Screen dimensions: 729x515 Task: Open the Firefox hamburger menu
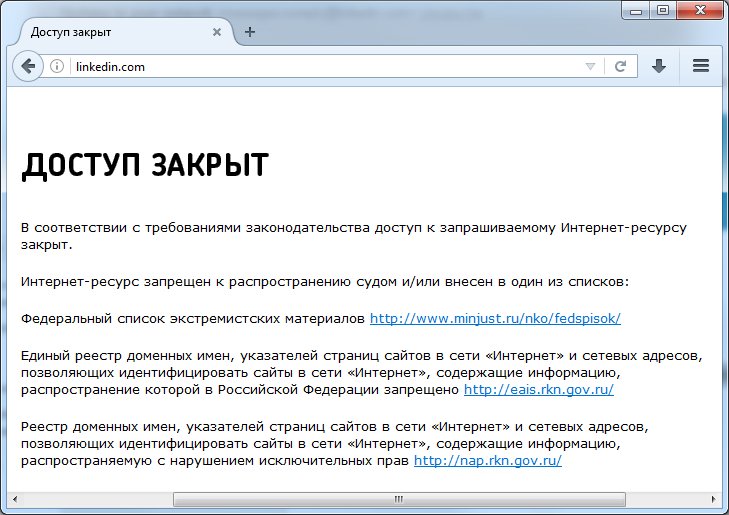click(x=701, y=66)
